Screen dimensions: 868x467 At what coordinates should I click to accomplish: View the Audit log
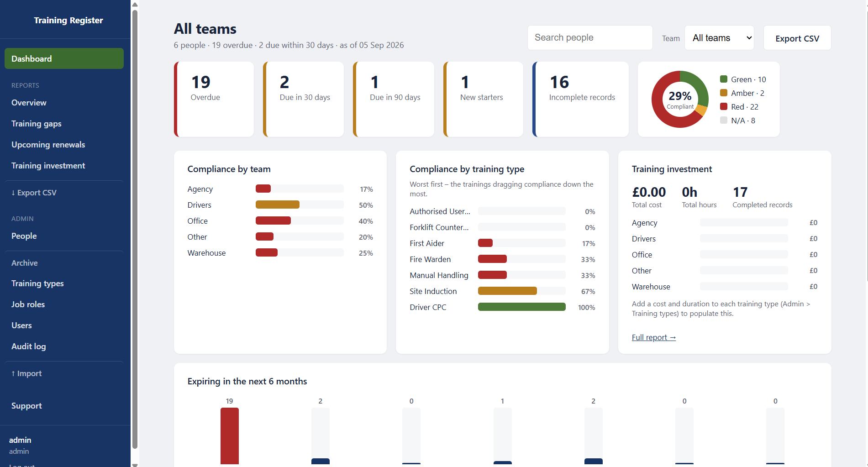pos(29,346)
